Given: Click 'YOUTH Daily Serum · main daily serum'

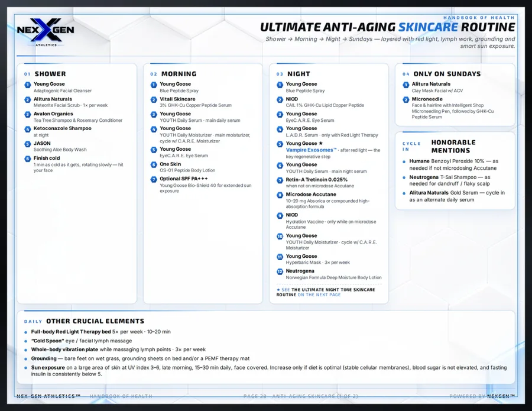Looking at the screenshot, I should click(200, 121).
